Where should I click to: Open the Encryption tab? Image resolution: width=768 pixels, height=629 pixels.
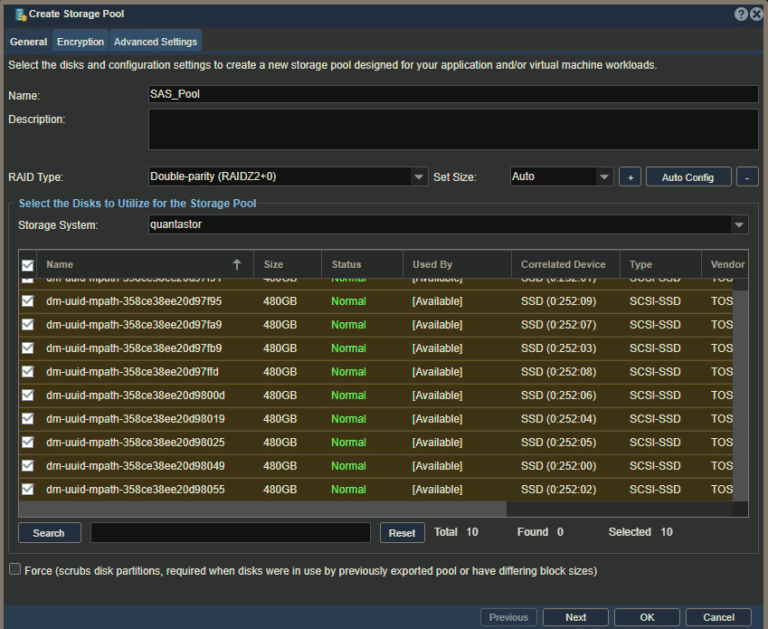pyautogui.click(x=80, y=42)
